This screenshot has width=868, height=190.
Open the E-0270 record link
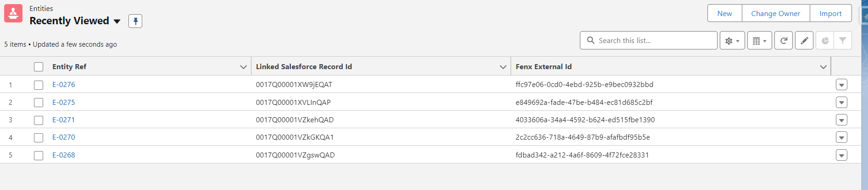click(x=63, y=137)
